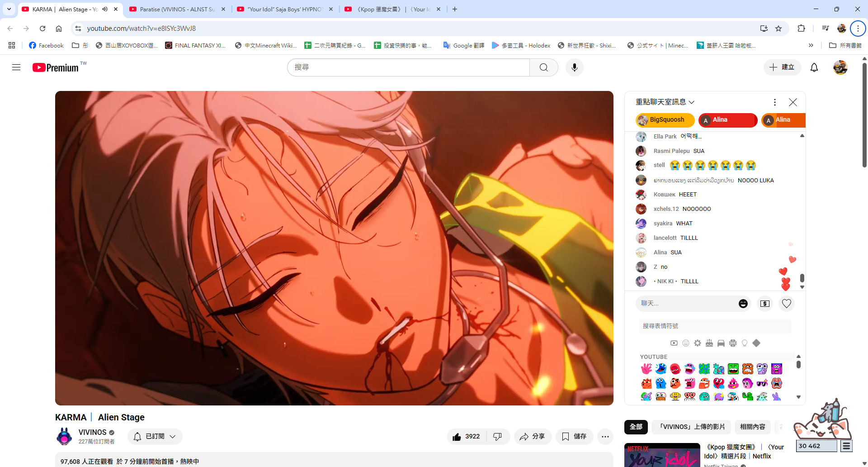Select the flower nature emoji category

click(x=698, y=343)
